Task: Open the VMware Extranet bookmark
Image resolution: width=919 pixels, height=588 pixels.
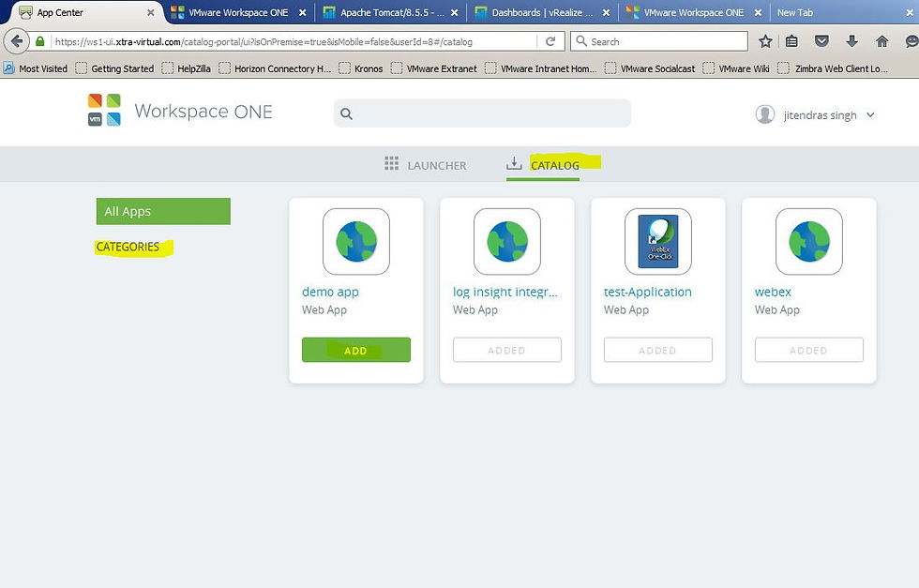Action: [x=434, y=68]
